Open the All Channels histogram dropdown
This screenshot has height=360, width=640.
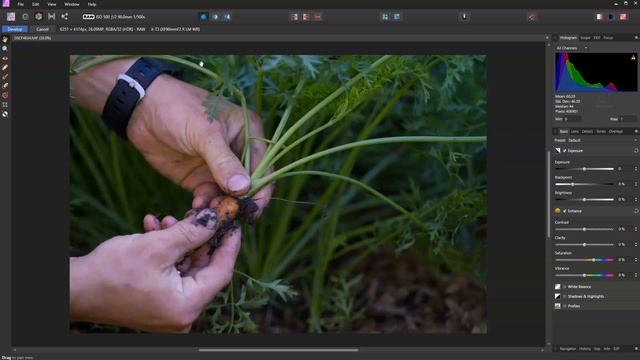[x=572, y=48]
